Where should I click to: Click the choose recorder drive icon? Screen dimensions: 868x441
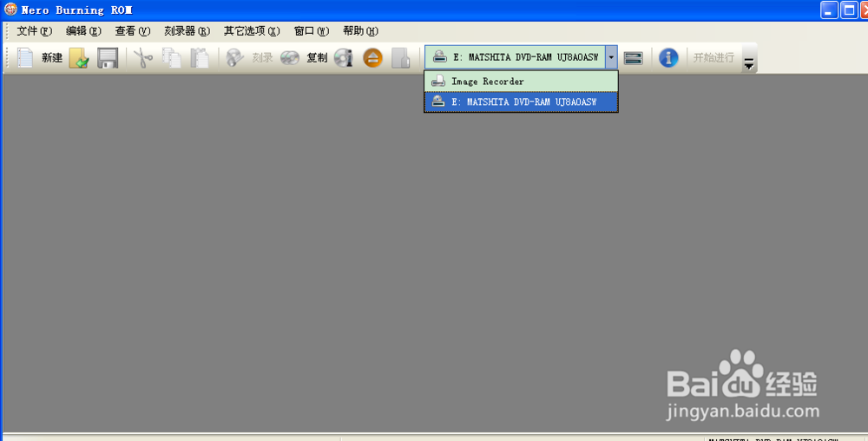(x=634, y=57)
